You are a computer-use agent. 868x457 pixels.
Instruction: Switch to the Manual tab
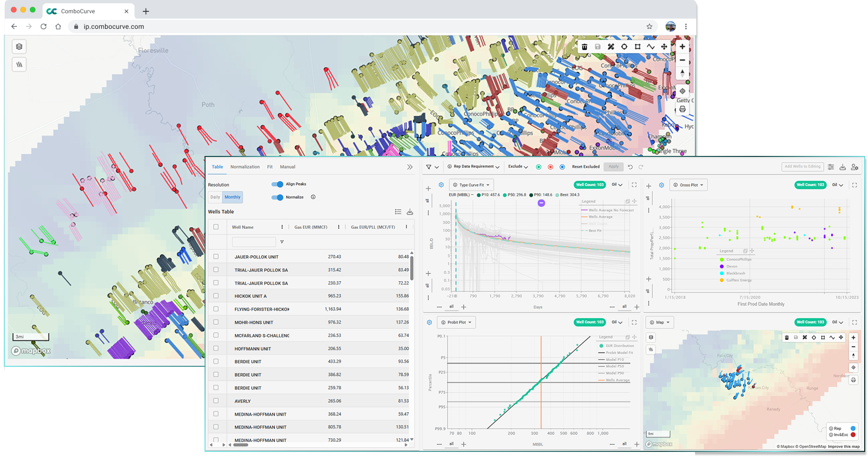click(x=287, y=167)
